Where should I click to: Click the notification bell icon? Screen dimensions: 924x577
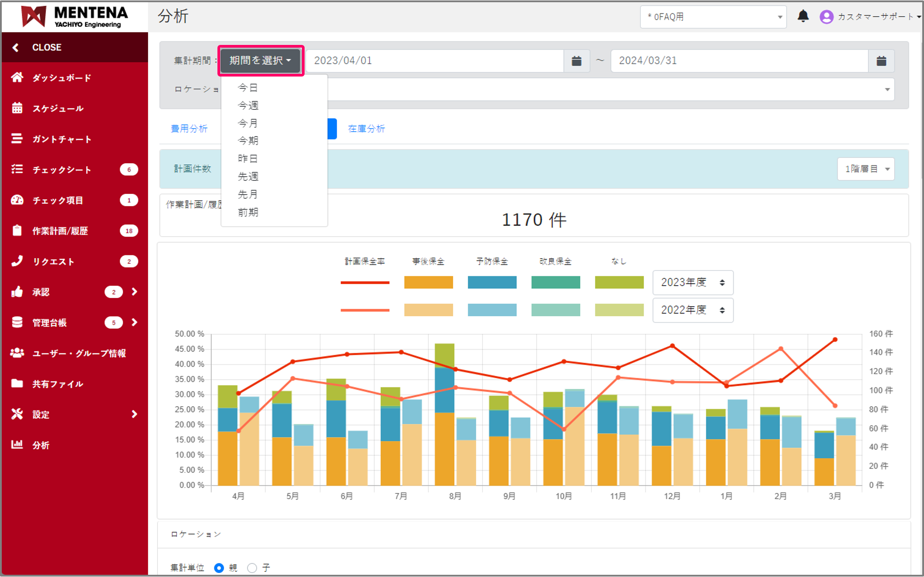coord(803,16)
